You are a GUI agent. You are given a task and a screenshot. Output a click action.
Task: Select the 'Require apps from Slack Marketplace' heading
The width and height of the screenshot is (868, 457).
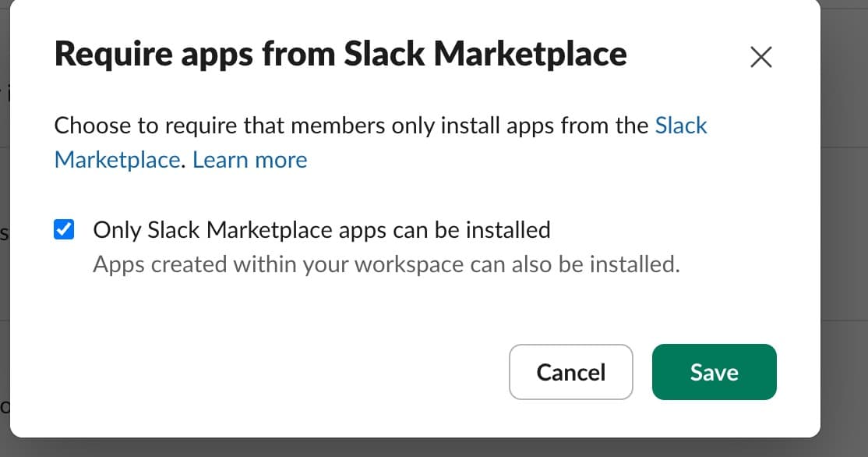pos(340,53)
